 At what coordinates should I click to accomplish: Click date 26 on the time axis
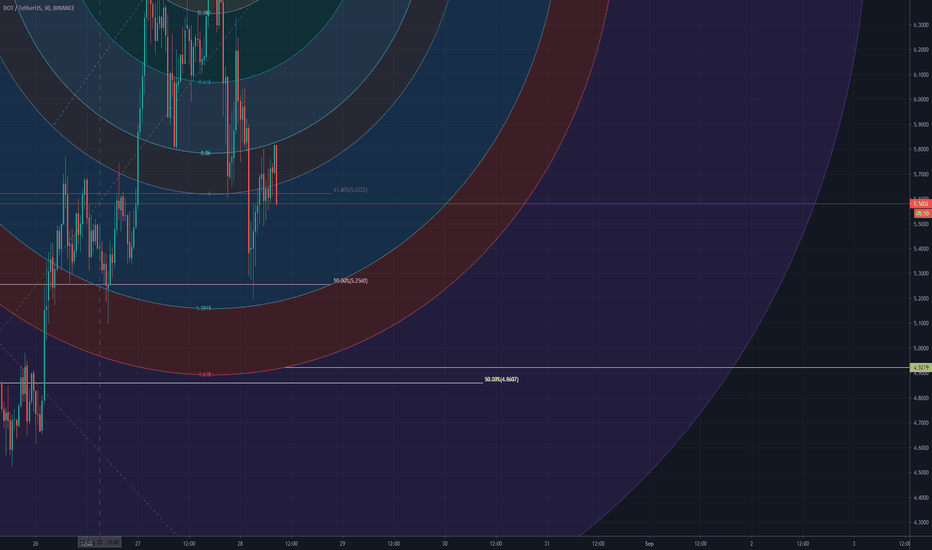pyautogui.click(x=36, y=543)
